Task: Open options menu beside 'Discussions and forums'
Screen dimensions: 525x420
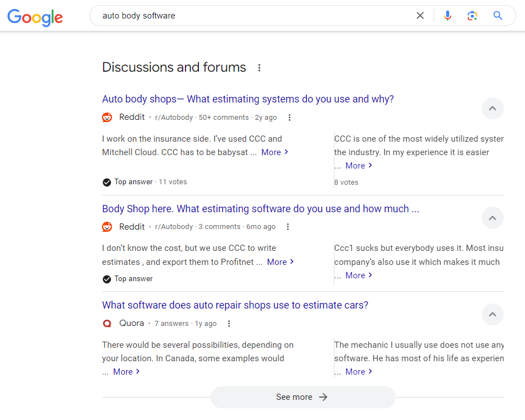Action: pos(259,68)
